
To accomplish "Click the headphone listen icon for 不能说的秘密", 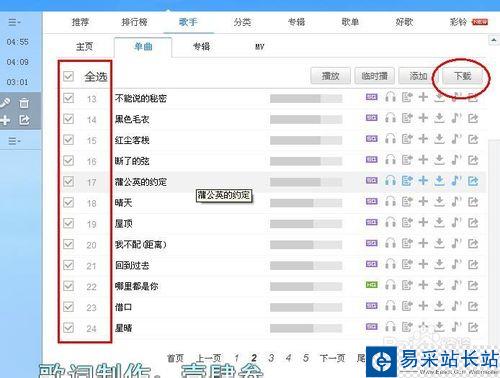I will (x=390, y=97).
